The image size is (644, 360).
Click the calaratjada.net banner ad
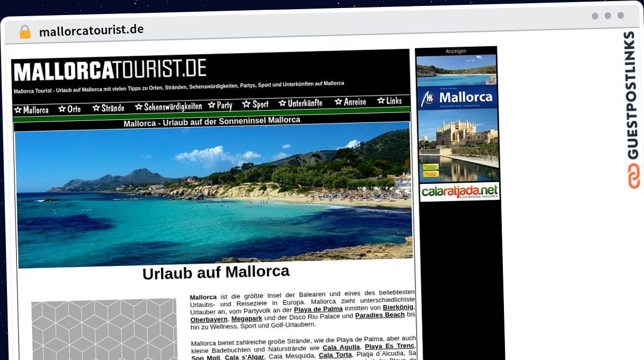click(459, 191)
